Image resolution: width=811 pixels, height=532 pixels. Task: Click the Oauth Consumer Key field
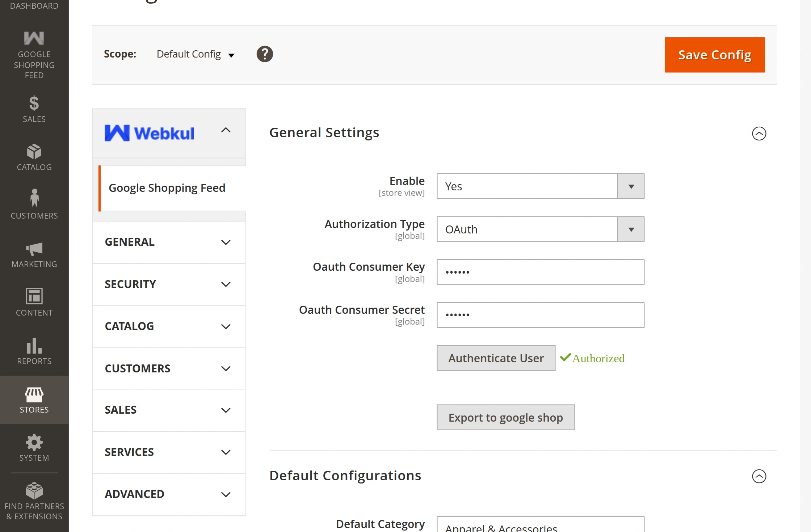click(540, 272)
